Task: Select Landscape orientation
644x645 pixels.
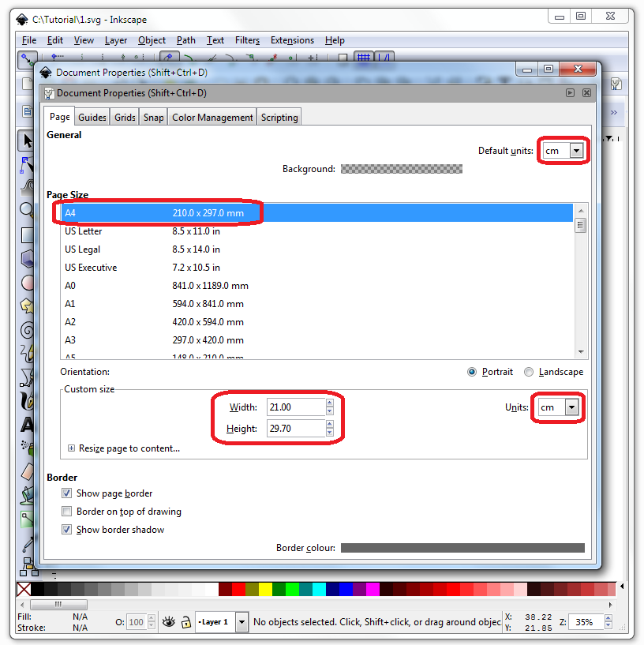Action: (x=529, y=372)
